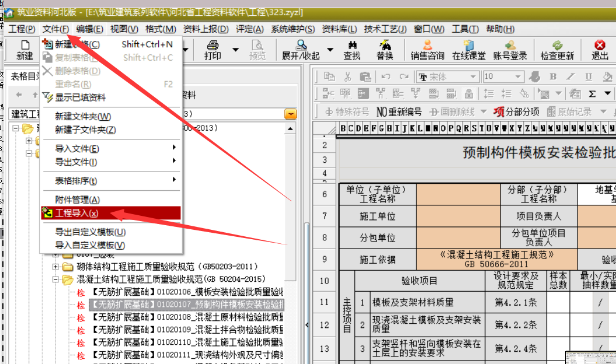Open the 编辑(E) menu
The width and height of the screenshot is (616, 364).
tap(89, 29)
